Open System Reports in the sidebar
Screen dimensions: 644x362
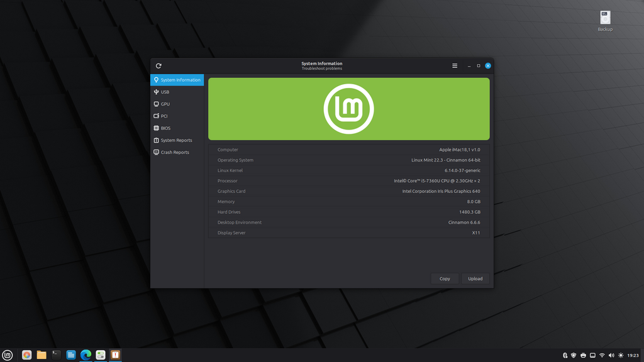177,140
